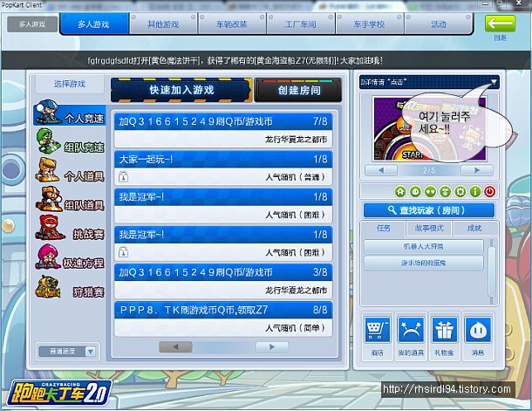
Task: Switch to 车辆改装 tab
Action: 232,24
